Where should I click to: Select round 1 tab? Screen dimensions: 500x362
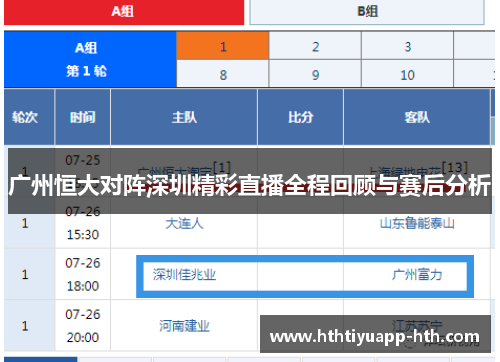click(x=223, y=46)
